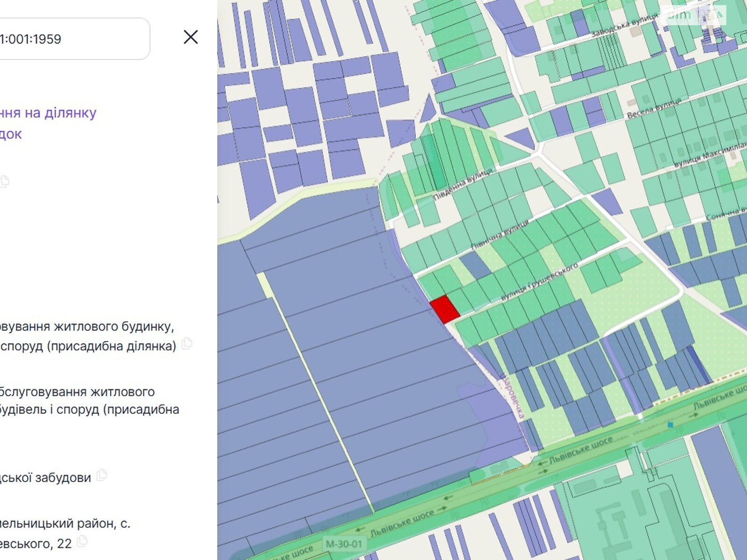Copy the 'забудови' category text
This screenshot has height=560, width=747.
click(x=101, y=476)
